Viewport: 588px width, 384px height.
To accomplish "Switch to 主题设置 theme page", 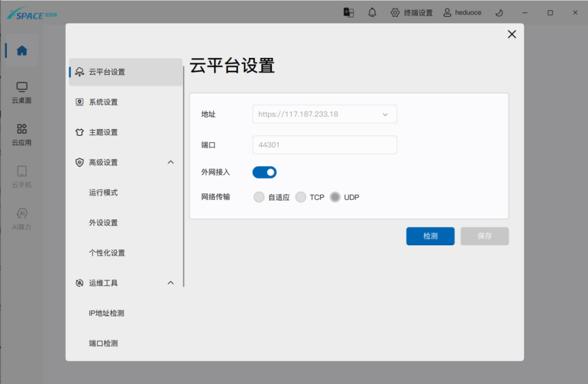I will click(x=103, y=132).
